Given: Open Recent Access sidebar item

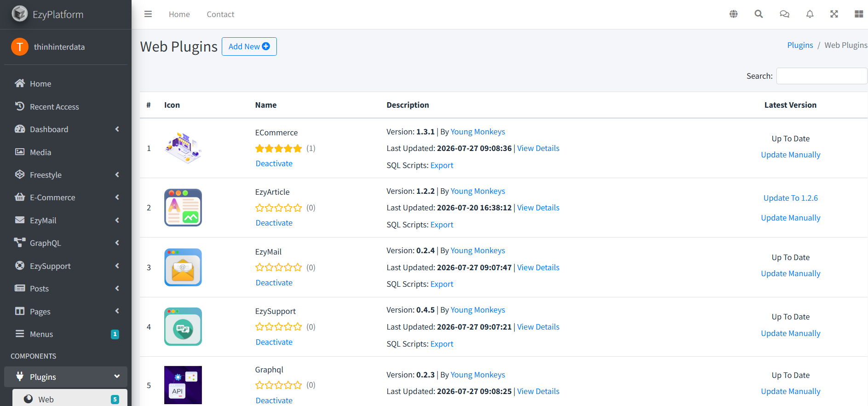Looking at the screenshot, I should click(x=66, y=106).
